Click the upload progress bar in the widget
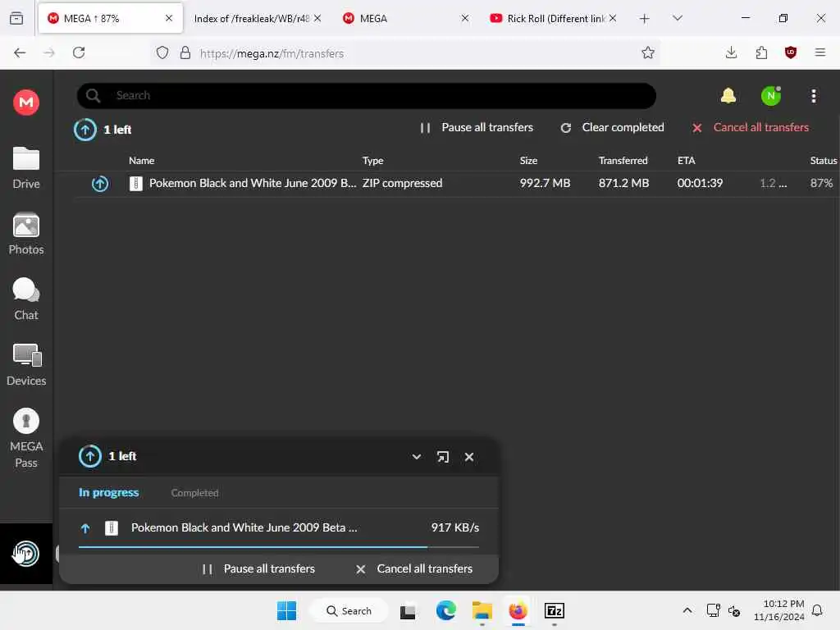 [x=279, y=547]
